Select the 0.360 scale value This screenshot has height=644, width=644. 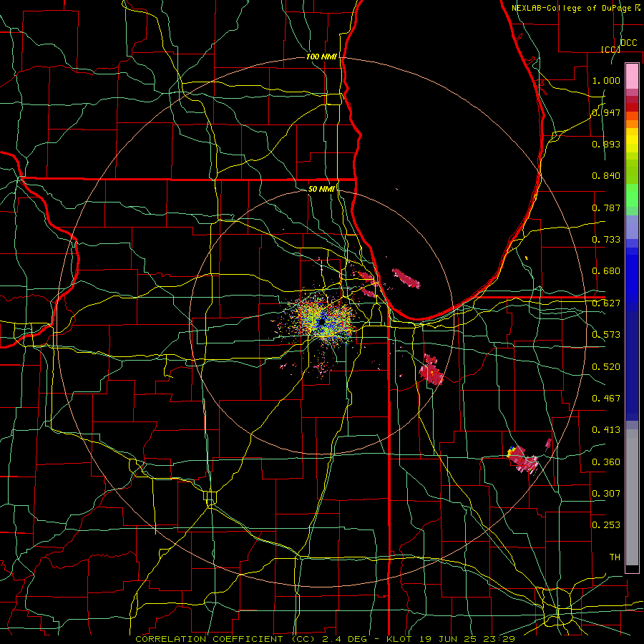pos(606,462)
